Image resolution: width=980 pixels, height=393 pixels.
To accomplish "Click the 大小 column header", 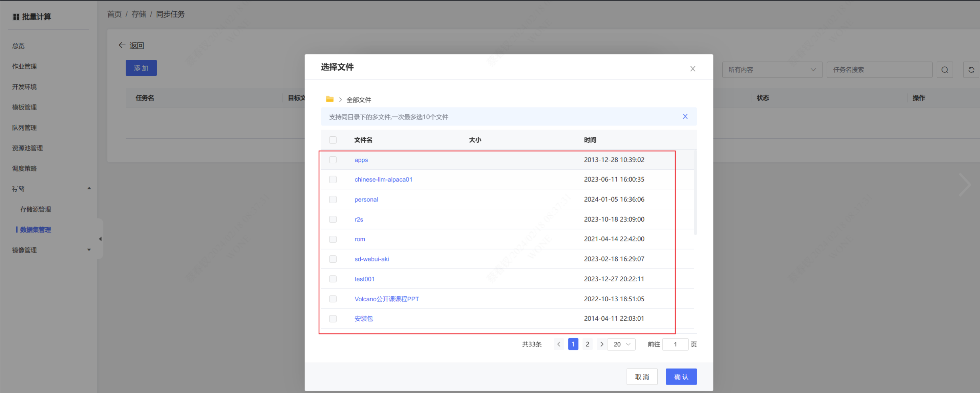I will 475,140.
